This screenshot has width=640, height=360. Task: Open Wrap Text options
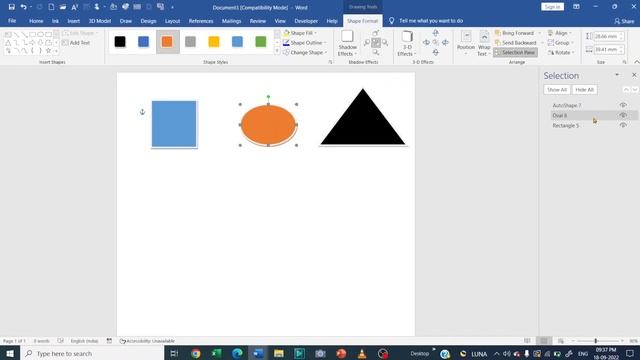coord(484,43)
